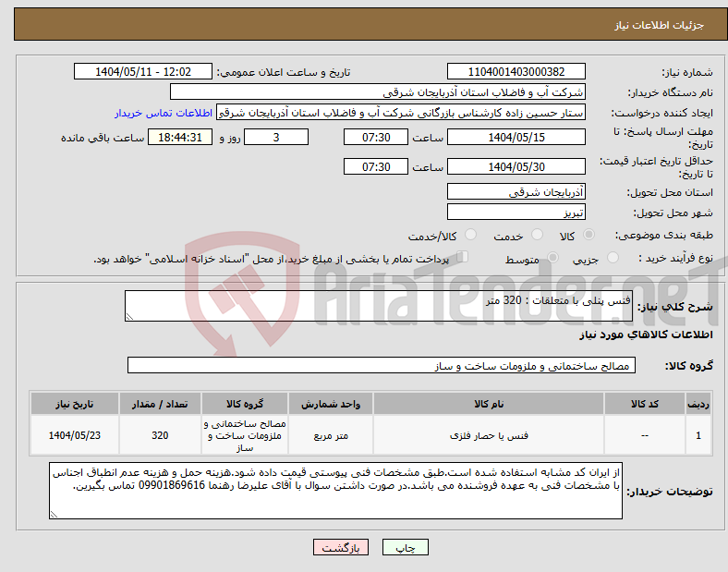The height and width of the screenshot is (572, 728).
Task: Select the خدمت radio button
Action: click(537, 235)
